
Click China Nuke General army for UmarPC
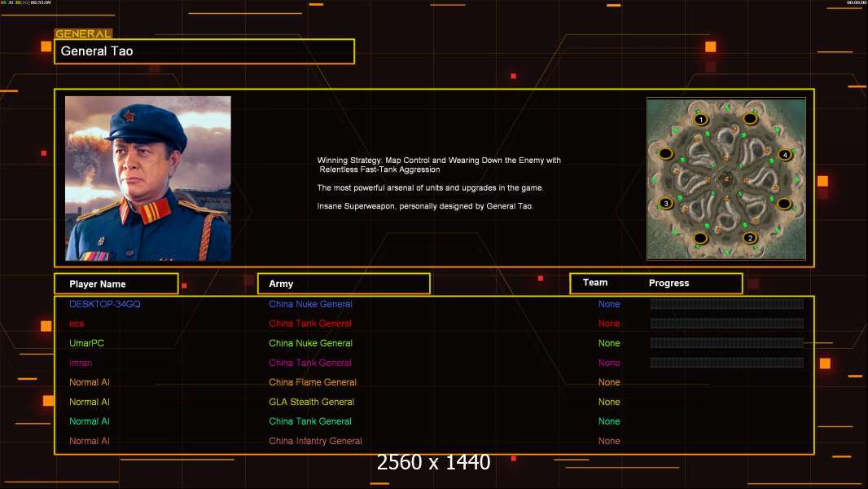point(310,343)
